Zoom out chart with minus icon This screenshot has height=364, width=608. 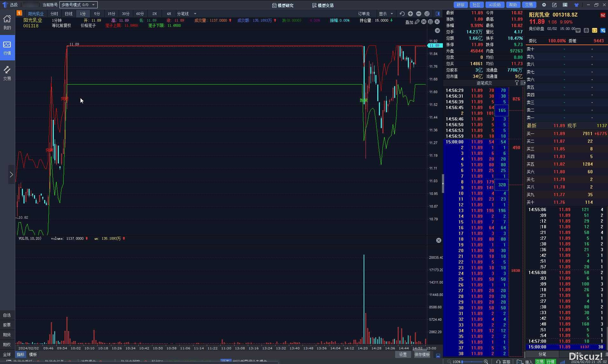pyautogui.click(x=419, y=14)
